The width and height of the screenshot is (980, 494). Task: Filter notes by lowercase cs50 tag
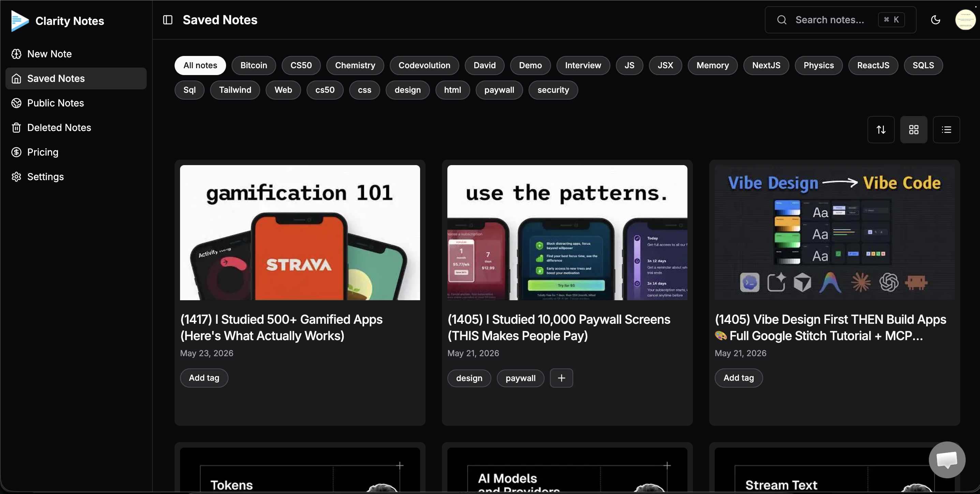(325, 90)
